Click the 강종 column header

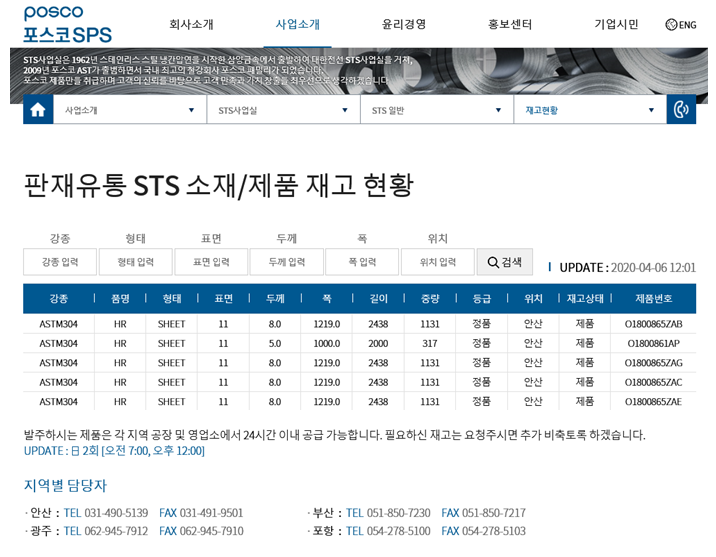click(x=58, y=299)
